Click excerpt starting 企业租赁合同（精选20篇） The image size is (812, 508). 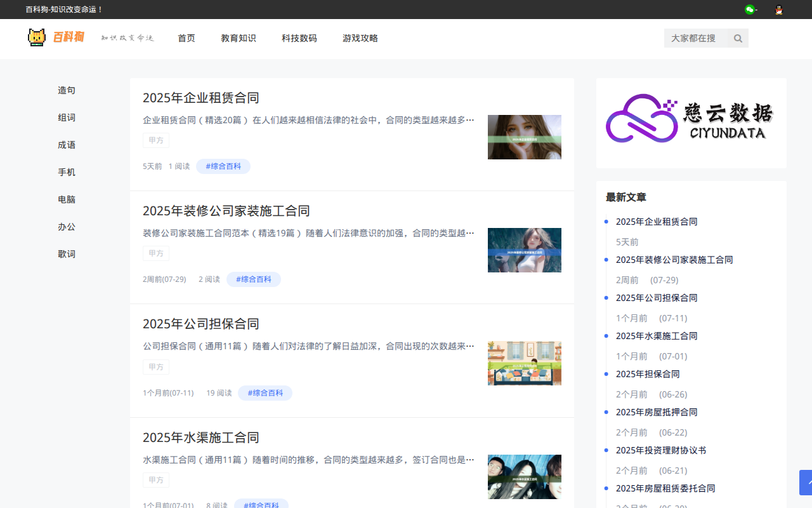(x=309, y=119)
